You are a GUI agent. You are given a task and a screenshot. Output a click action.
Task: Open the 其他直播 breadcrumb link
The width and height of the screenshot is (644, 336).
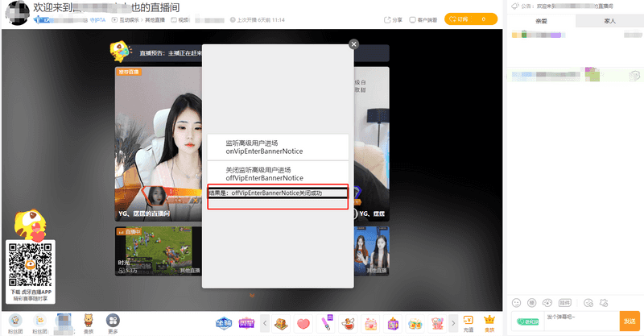tap(155, 20)
